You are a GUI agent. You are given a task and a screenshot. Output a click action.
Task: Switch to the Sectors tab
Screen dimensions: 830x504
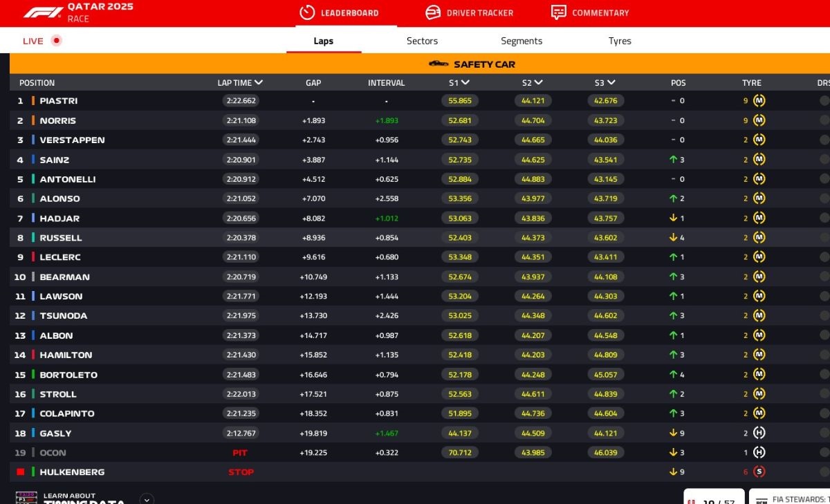(x=422, y=41)
